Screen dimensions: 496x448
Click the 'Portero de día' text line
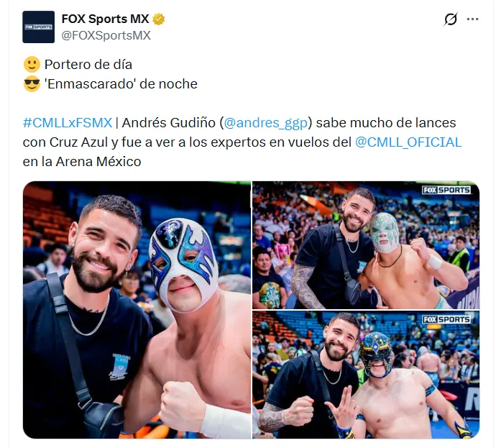click(88, 65)
